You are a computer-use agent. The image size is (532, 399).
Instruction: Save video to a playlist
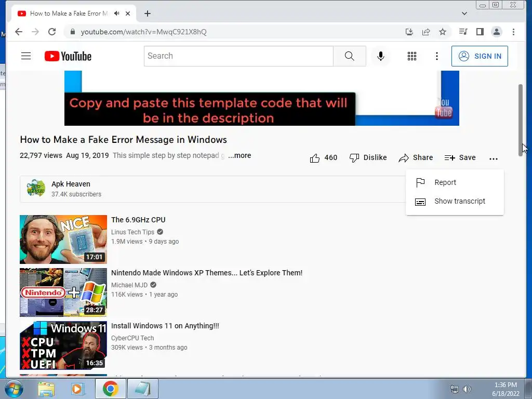tap(460, 158)
